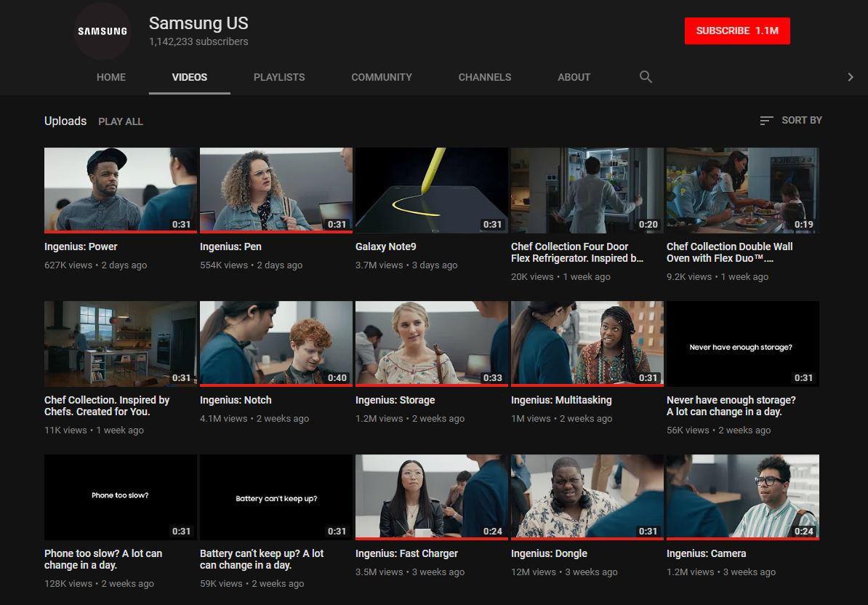Click the Samsung channel avatar logo

coord(103,31)
